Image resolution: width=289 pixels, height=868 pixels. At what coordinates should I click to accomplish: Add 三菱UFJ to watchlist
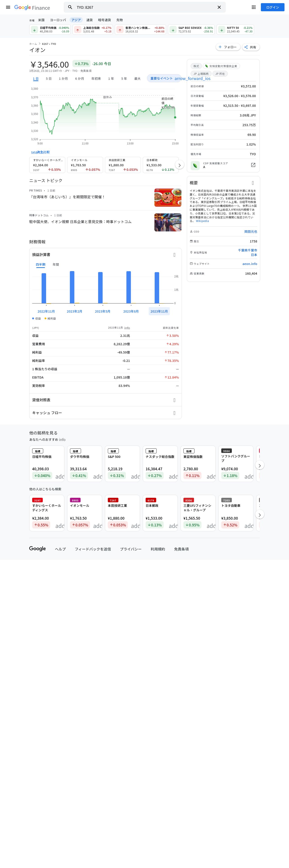point(211,526)
